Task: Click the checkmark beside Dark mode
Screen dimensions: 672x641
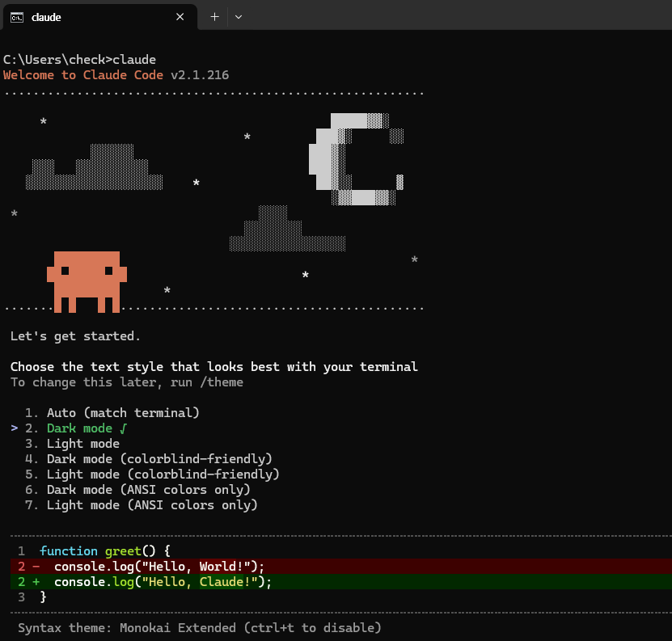Action: point(124,428)
